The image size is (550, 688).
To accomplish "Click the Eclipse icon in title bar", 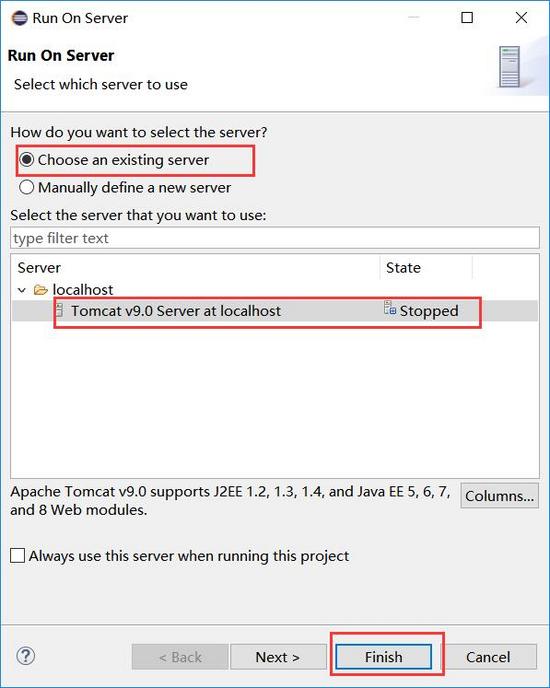I will click(19, 18).
